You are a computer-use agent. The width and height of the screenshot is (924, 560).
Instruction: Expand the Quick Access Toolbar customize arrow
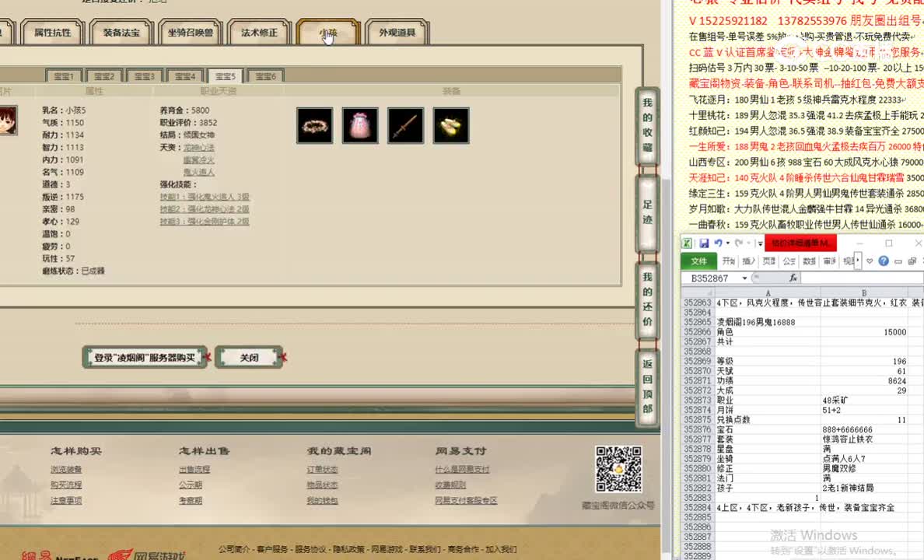coord(760,243)
